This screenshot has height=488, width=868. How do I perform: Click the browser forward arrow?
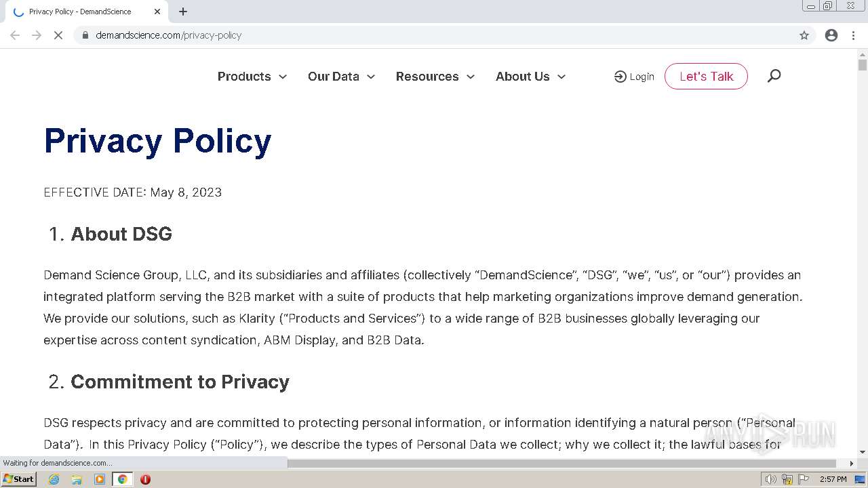point(37,35)
